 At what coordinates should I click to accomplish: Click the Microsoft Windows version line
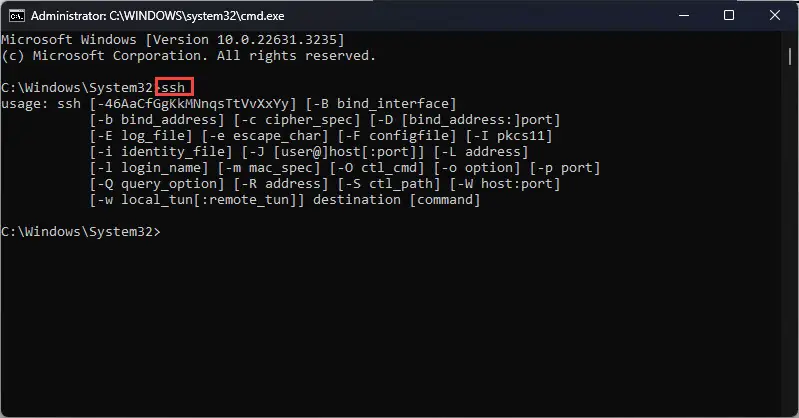pyautogui.click(x=173, y=40)
